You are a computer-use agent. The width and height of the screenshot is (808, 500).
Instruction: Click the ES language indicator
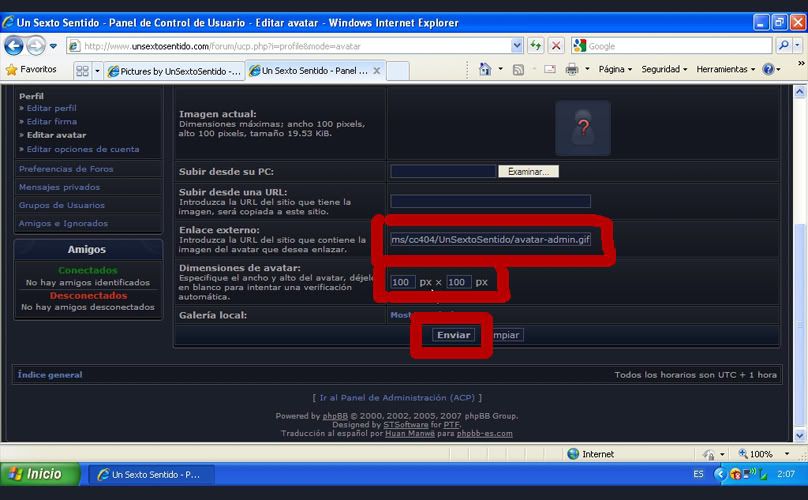[698, 474]
